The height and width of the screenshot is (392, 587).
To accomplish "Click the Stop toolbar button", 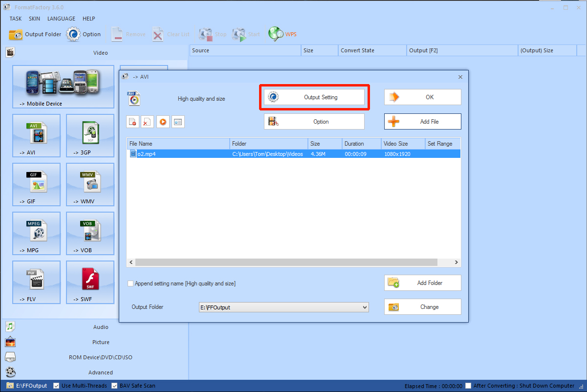I will 213,34.
